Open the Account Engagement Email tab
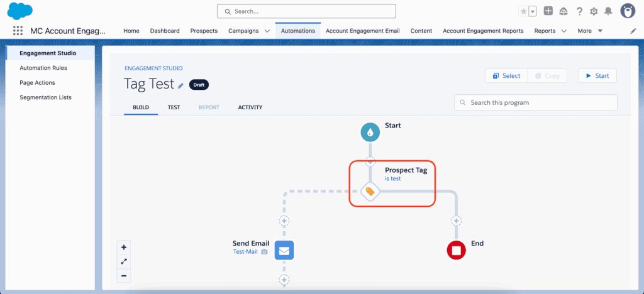This screenshot has height=294, width=644. coord(363,31)
